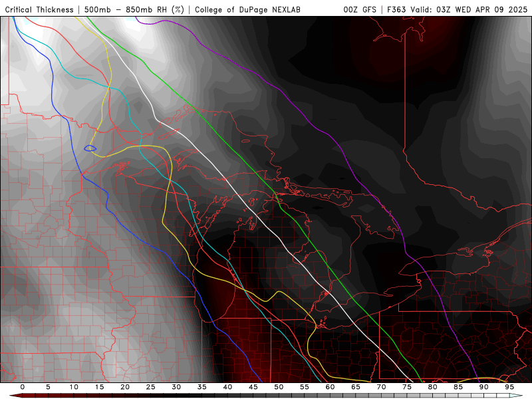
Task: Select the '10' label on the color scale
Action: click(x=74, y=387)
